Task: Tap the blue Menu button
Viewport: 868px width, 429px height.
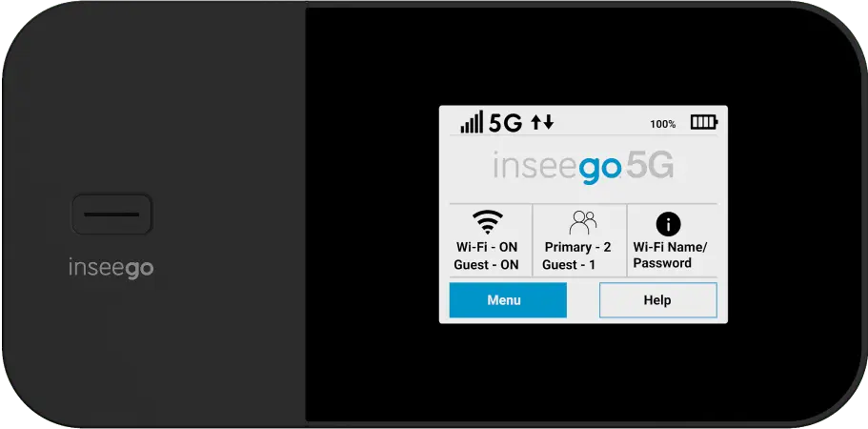Action: point(508,300)
